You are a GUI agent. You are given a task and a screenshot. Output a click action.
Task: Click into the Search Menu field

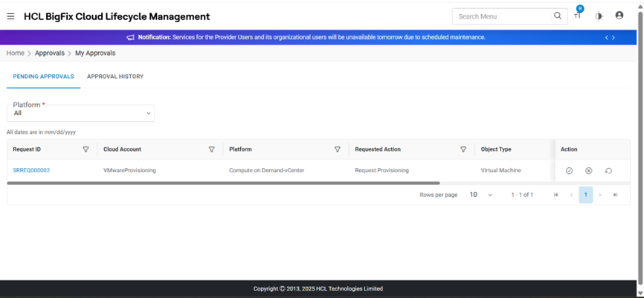pos(503,16)
